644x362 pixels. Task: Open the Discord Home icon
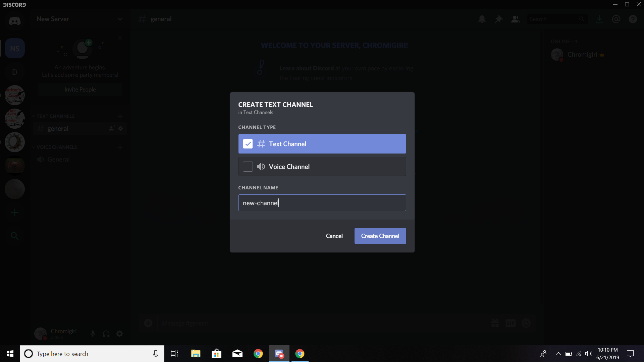(14, 21)
